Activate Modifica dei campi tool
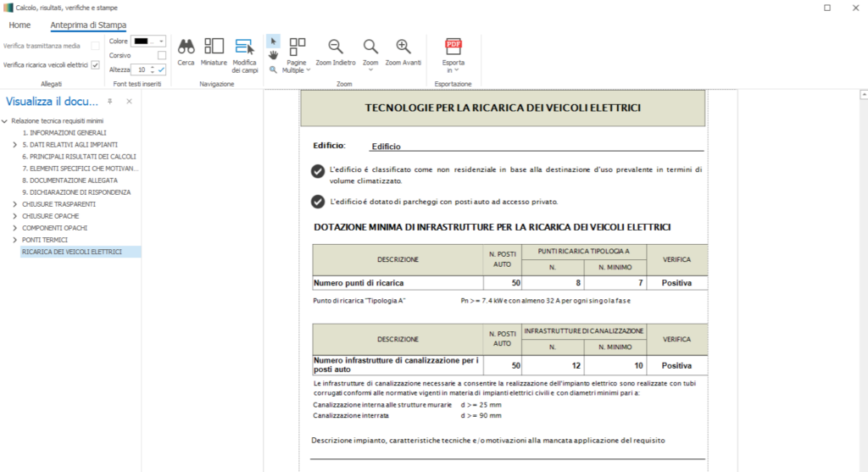Screen dimensions: 868x472 [245, 55]
